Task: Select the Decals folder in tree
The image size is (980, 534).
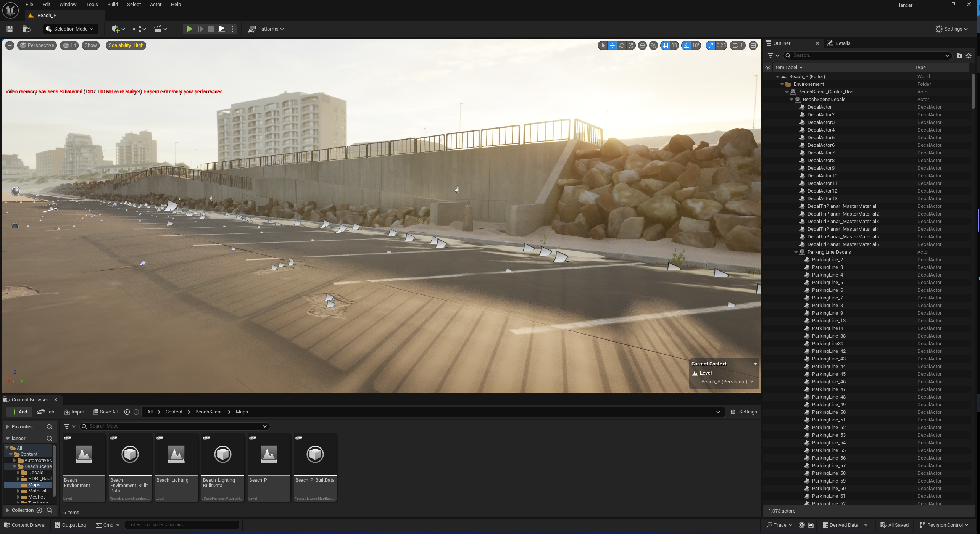Action: click(35, 473)
